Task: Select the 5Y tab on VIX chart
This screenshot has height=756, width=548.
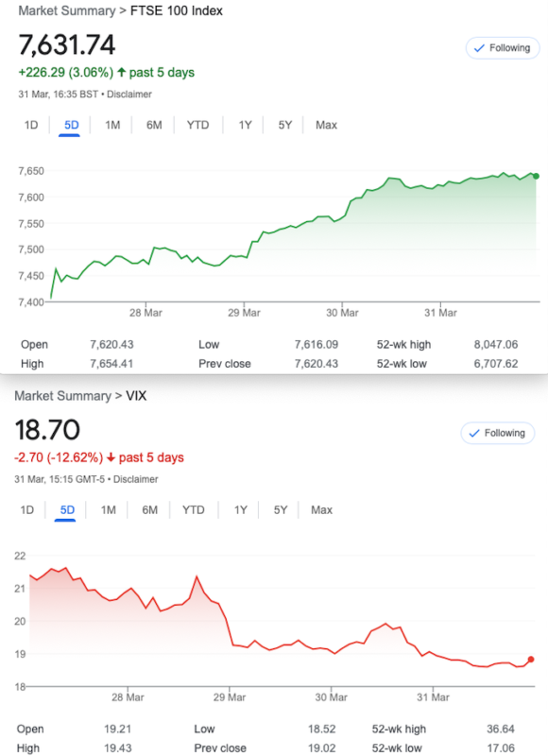Action: (280, 510)
